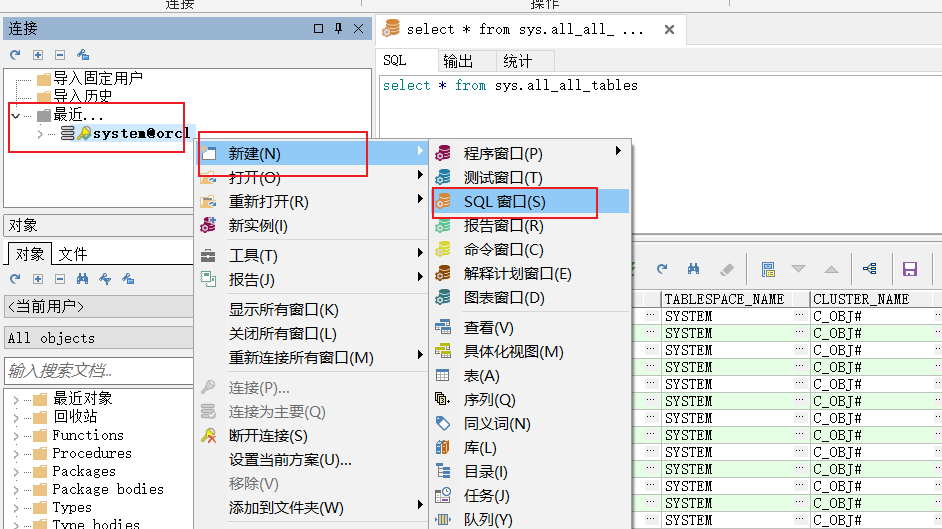Choose 报告窗口(R) menu entry
The height and width of the screenshot is (529, 942).
530,226
